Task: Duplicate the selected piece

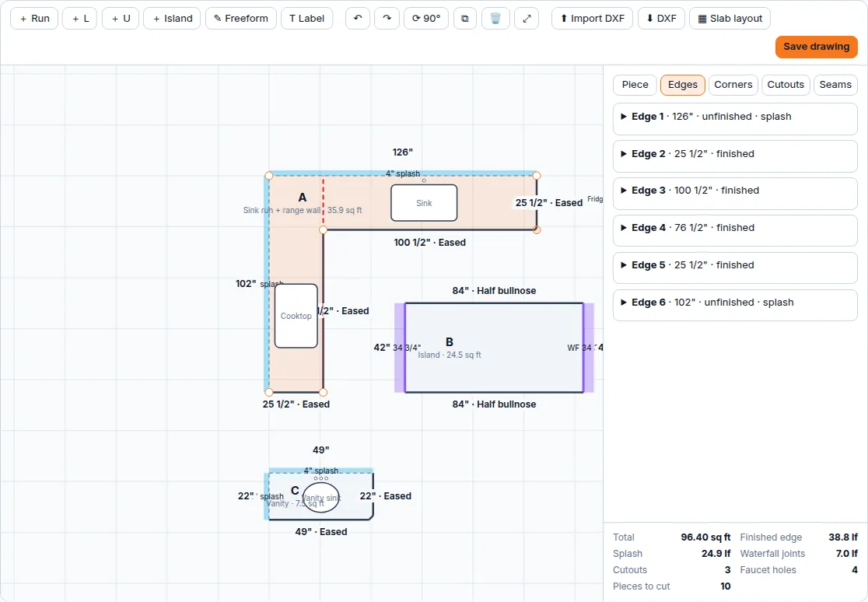Action: pos(465,18)
